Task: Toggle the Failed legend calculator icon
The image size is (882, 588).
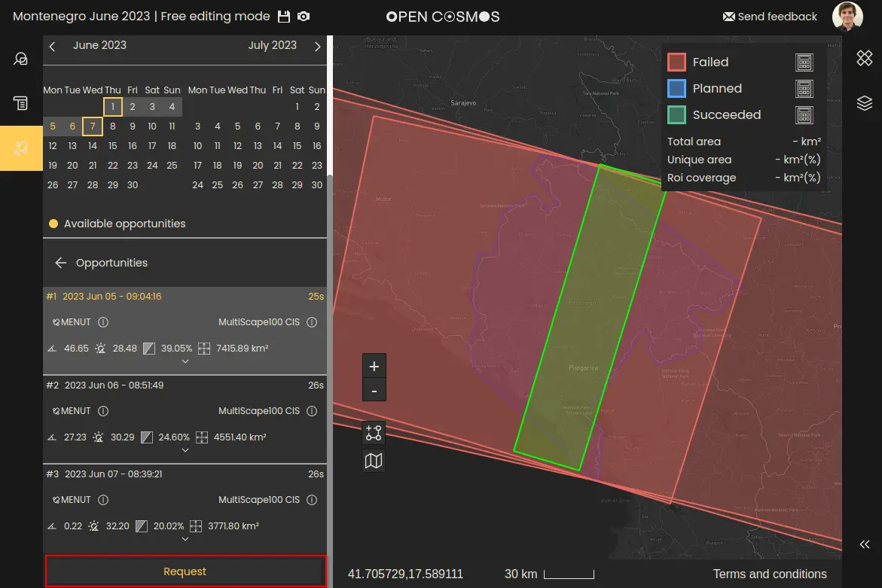Action: (x=804, y=62)
